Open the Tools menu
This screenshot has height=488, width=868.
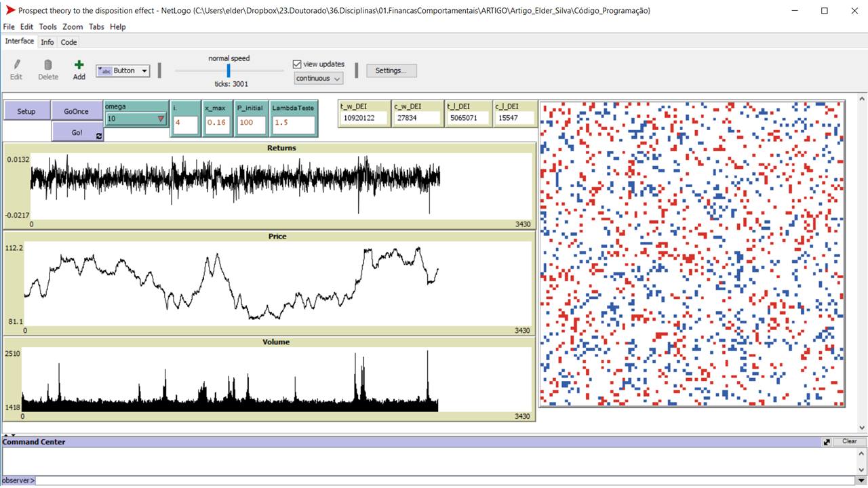(x=47, y=26)
